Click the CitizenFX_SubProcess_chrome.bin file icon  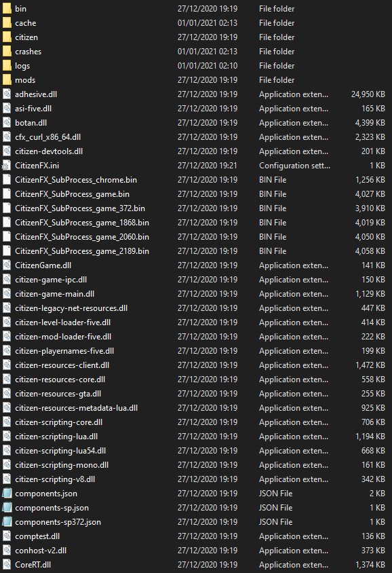tap(7, 180)
